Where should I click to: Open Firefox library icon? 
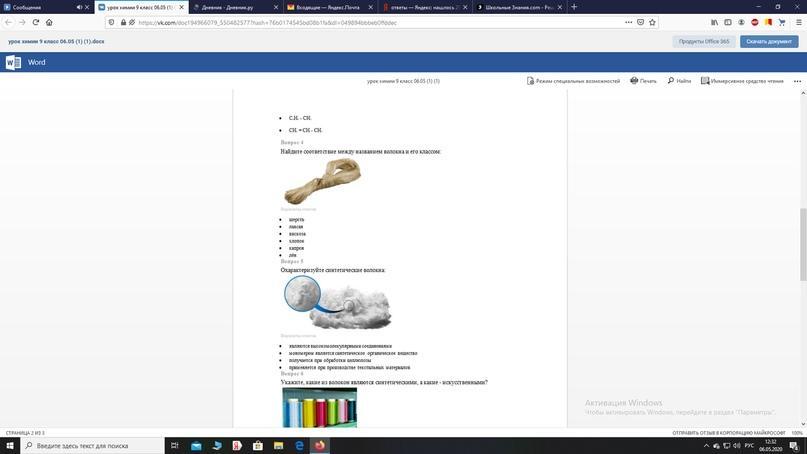[x=714, y=23]
